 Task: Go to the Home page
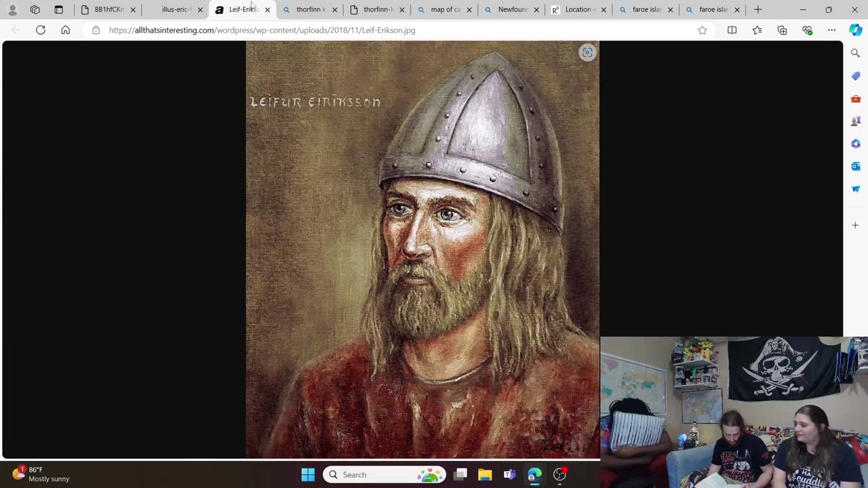[x=65, y=30]
